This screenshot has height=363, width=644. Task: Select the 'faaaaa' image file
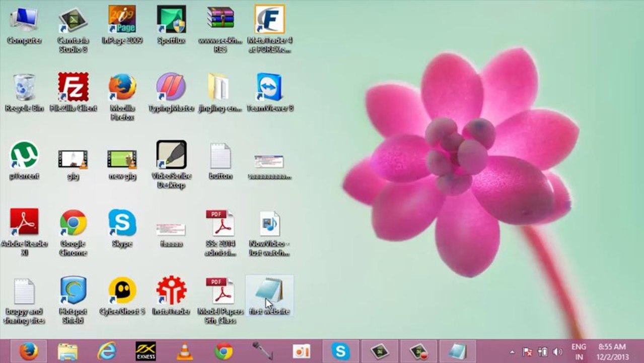tap(171, 234)
